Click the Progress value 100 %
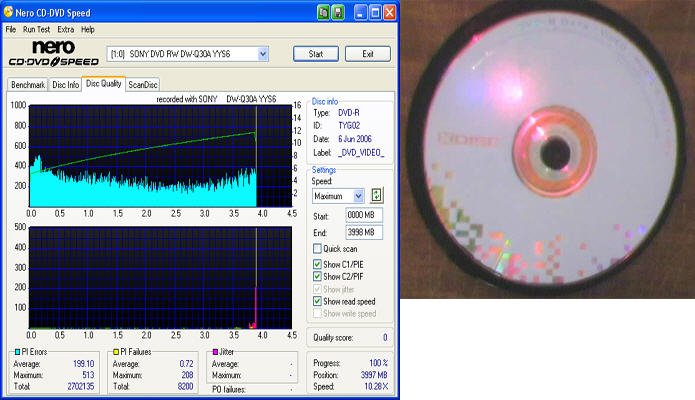695x400 pixels. point(378,363)
